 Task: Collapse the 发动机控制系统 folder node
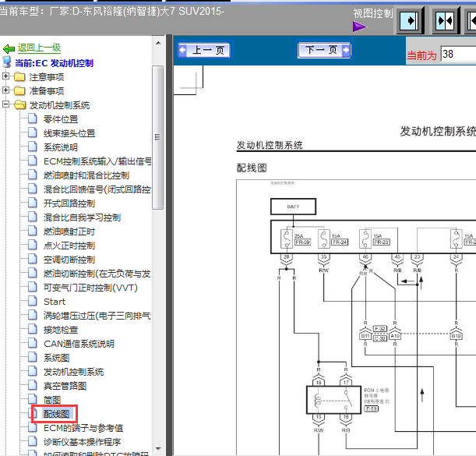[5, 104]
